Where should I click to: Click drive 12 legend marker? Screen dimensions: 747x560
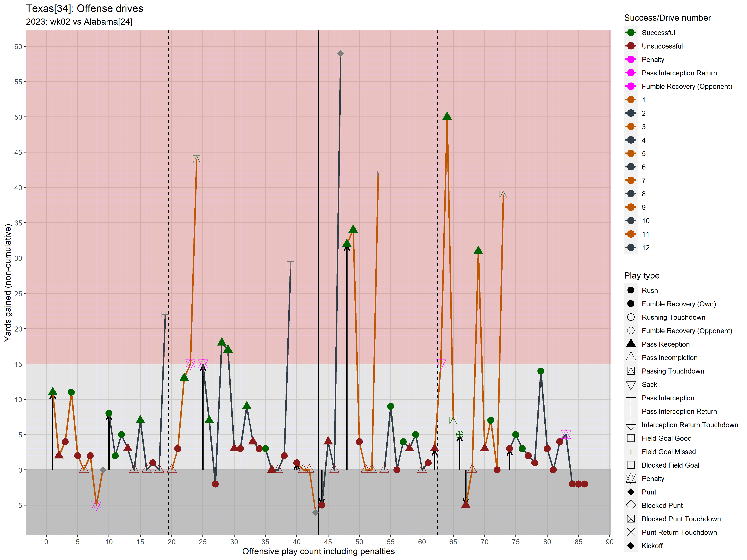(x=630, y=247)
